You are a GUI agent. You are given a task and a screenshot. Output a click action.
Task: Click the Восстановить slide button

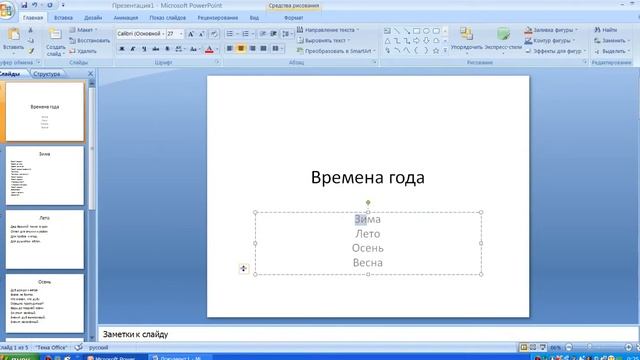[x=89, y=40]
